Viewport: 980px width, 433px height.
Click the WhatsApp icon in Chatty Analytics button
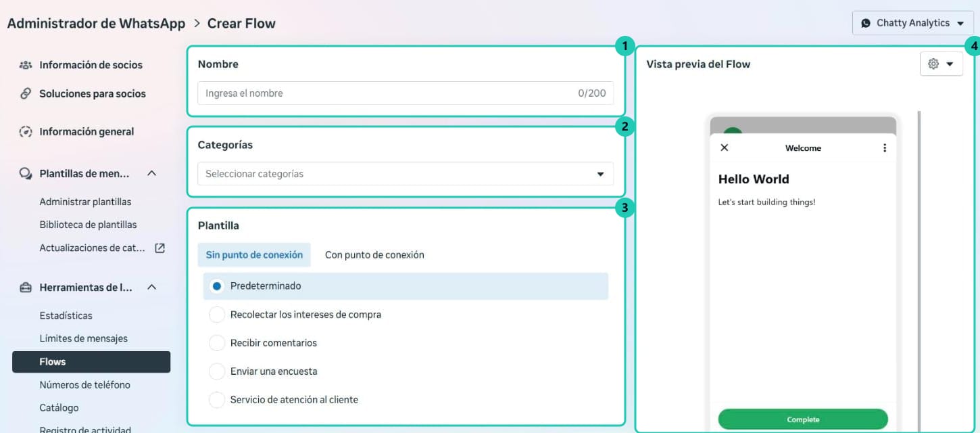[x=866, y=23]
